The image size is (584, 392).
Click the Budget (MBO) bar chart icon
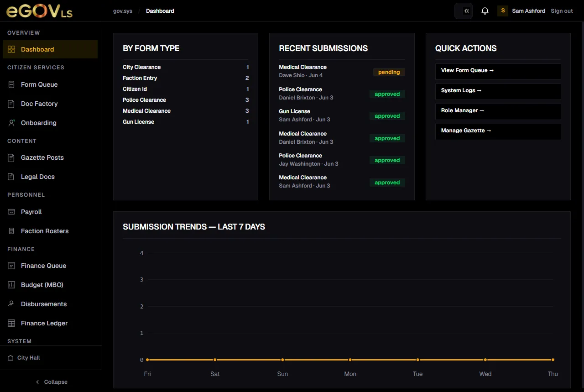click(11, 285)
